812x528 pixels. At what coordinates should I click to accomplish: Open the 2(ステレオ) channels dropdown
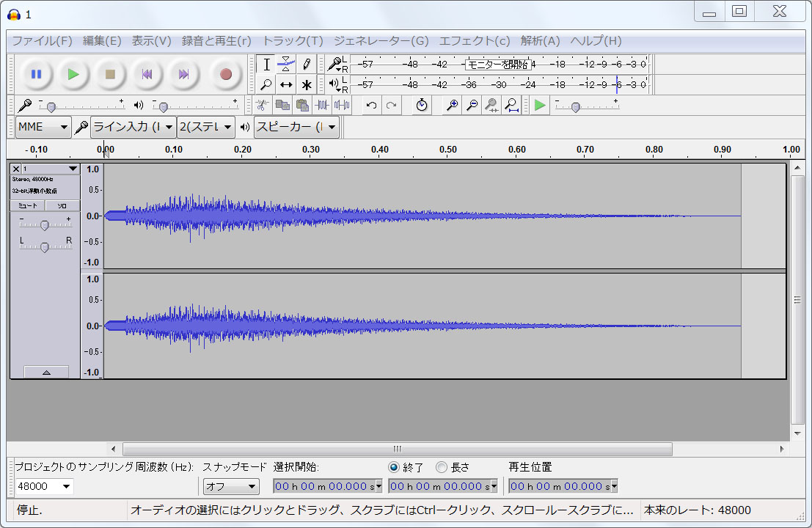point(205,127)
